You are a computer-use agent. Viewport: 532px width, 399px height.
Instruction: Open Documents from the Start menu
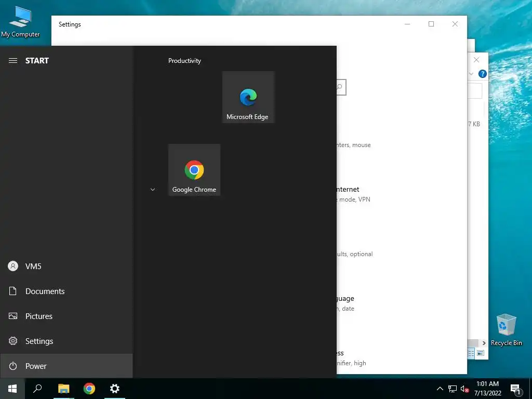click(66, 291)
